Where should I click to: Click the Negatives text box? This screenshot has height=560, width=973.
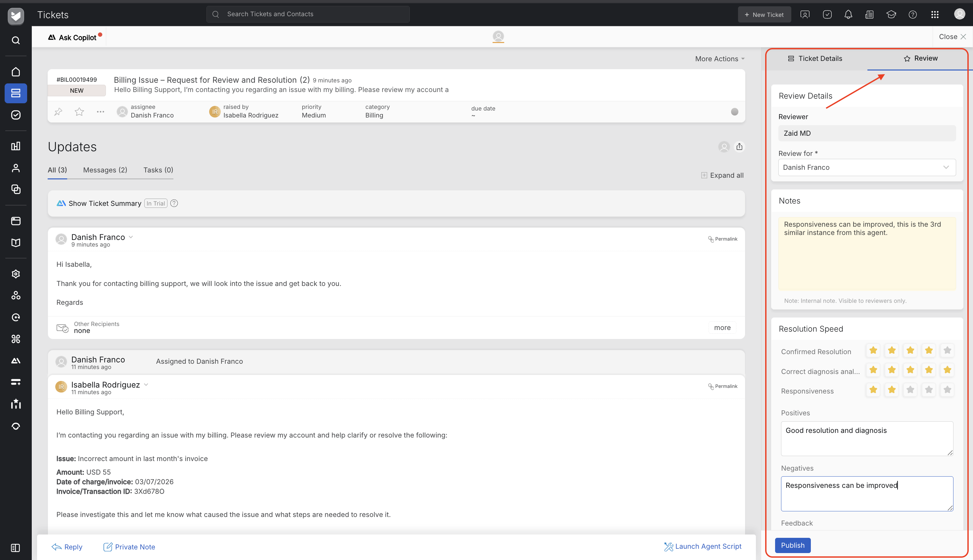coord(867,494)
